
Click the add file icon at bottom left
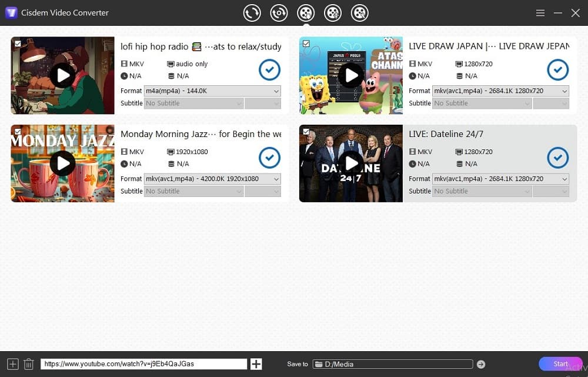pyautogui.click(x=12, y=364)
